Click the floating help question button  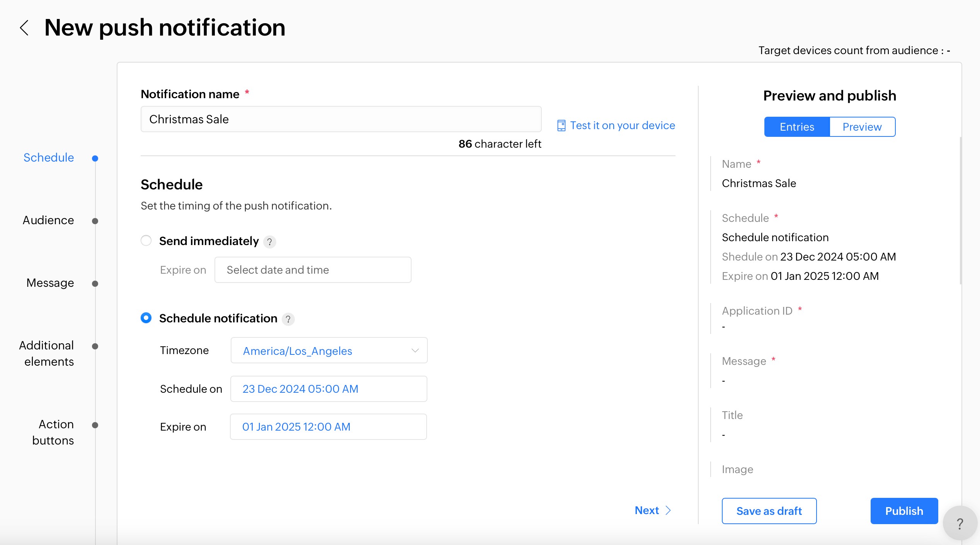pos(960,524)
